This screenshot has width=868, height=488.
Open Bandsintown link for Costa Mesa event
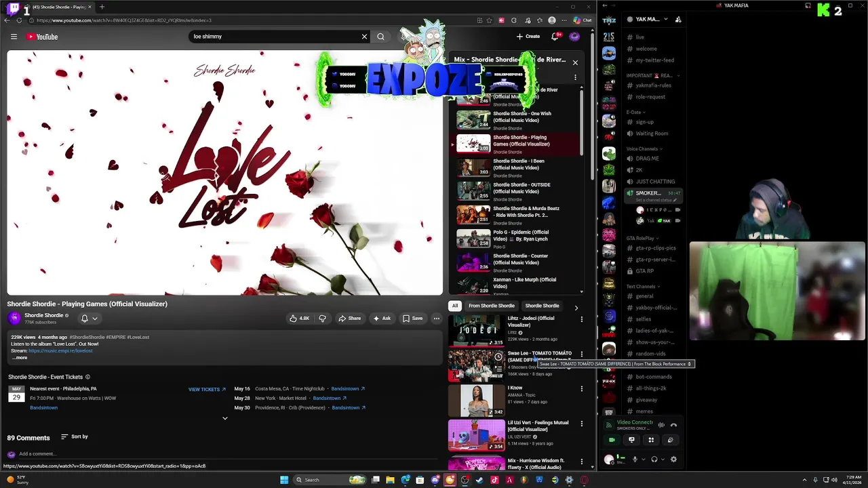(x=348, y=389)
